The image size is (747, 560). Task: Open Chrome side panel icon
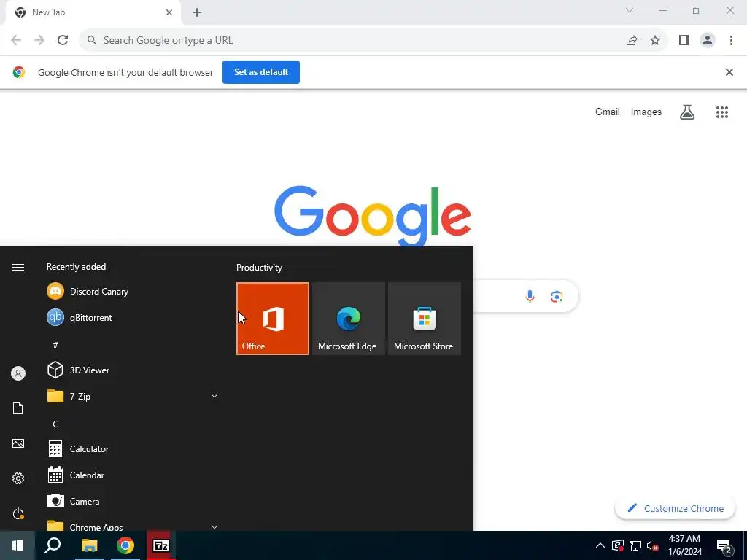tap(684, 41)
